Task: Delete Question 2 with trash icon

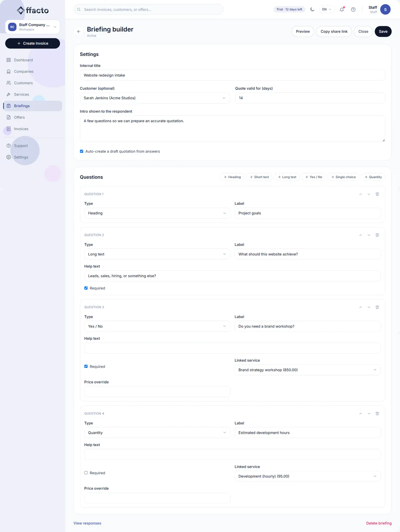Action: [377, 235]
